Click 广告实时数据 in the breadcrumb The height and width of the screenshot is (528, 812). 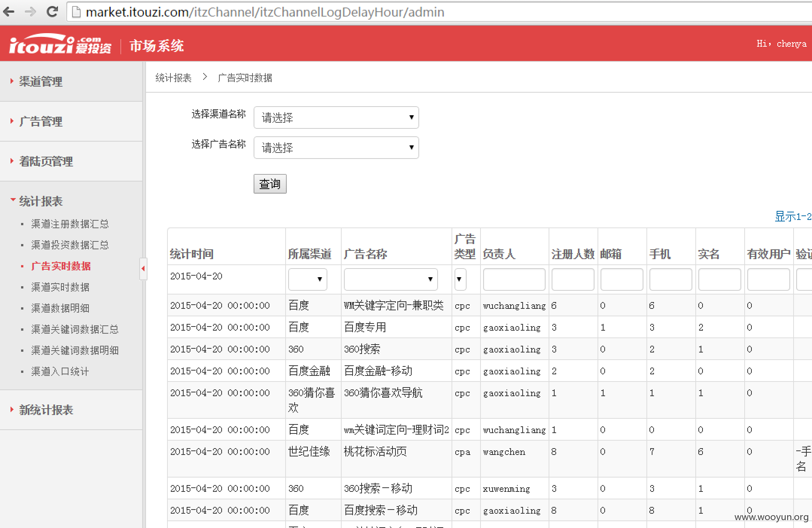(245, 78)
